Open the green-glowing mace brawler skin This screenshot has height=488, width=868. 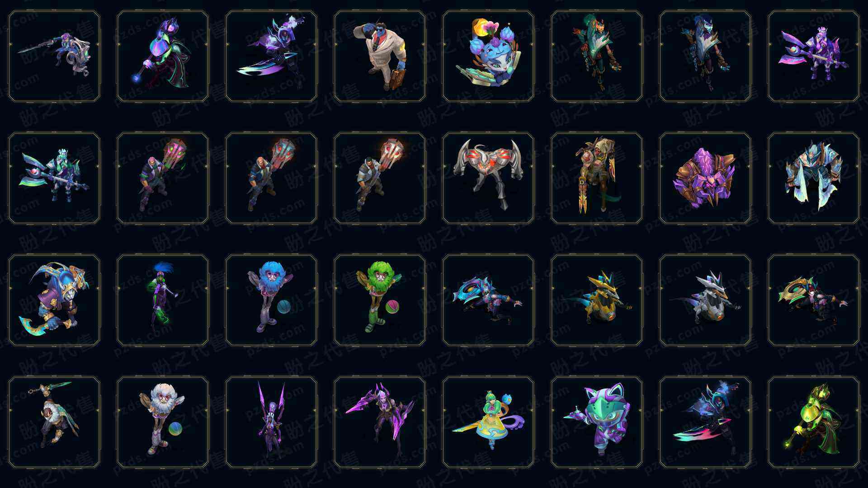click(x=163, y=178)
